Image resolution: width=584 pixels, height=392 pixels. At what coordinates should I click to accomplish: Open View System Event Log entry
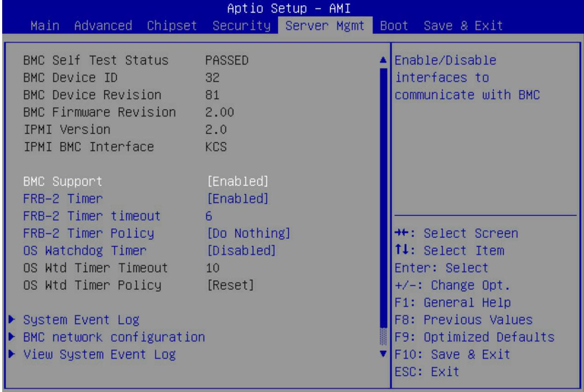(x=100, y=354)
